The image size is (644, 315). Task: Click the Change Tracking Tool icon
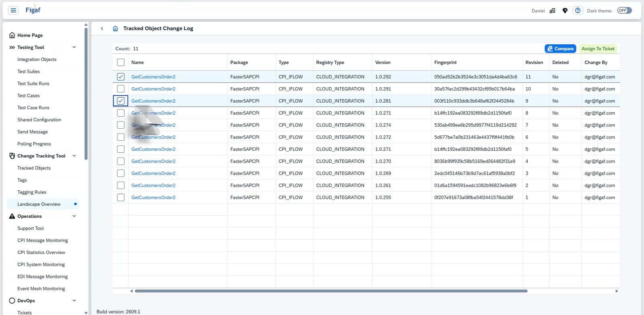click(x=12, y=156)
